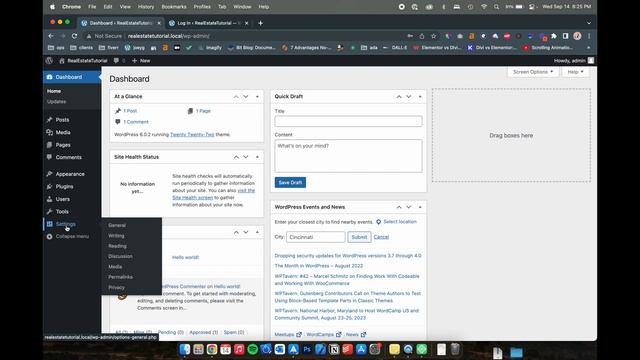Click the + New admin bar item
640x360 pixels.
pos(141,60)
